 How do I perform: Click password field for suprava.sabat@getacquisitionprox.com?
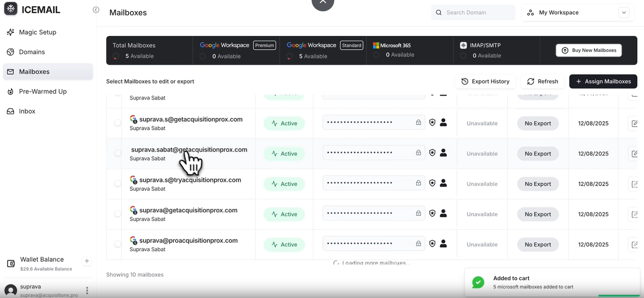click(374, 153)
